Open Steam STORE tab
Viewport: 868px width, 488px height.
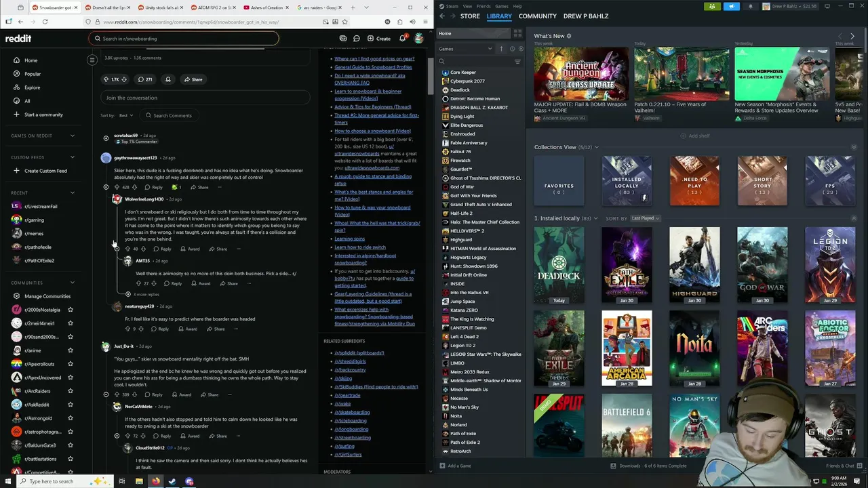470,16
